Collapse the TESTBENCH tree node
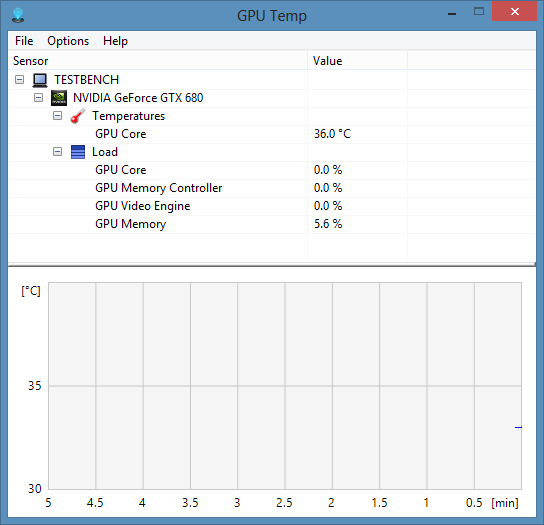The height and width of the screenshot is (525, 544). tap(19, 80)
